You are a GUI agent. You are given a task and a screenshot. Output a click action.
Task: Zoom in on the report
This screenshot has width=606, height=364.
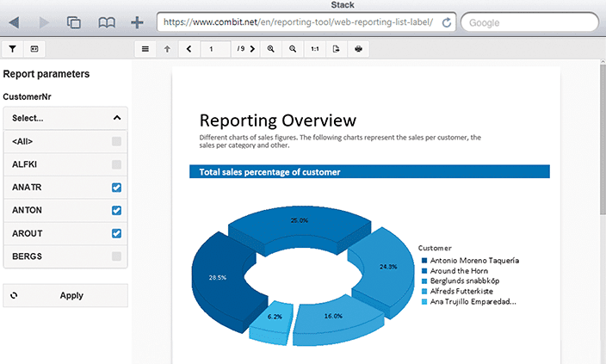click(x=271, y=49)
